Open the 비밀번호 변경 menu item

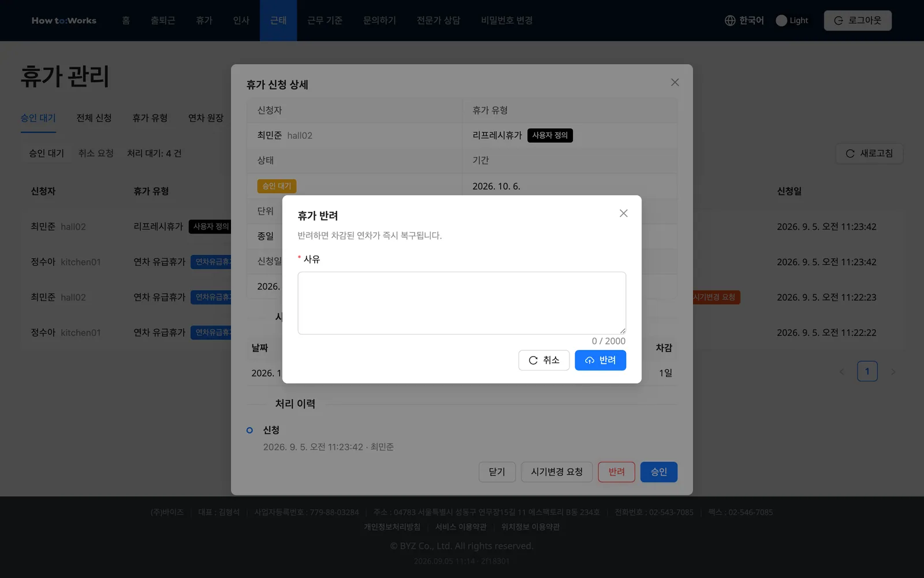(x=506, y=20)
